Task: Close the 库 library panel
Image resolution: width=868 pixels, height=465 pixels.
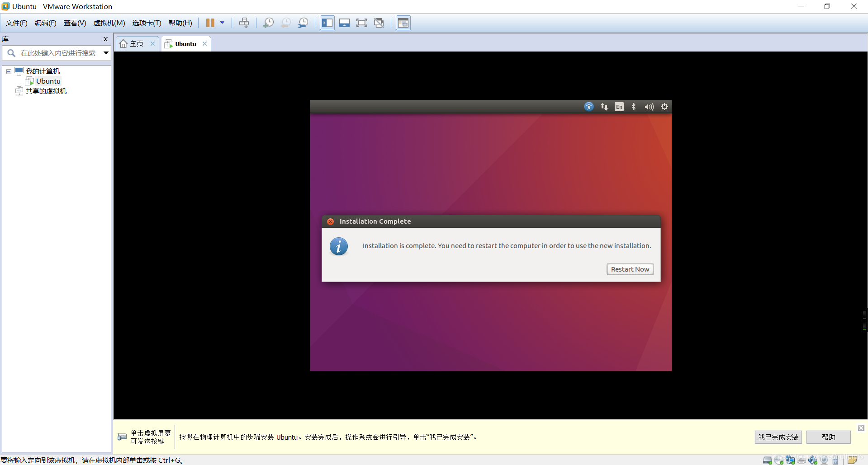Action: 106,39
